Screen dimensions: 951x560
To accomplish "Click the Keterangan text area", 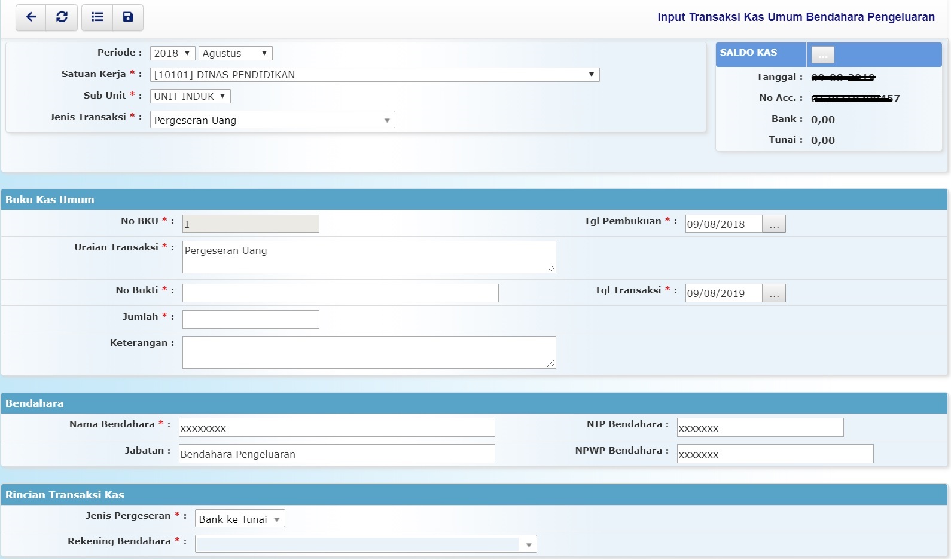I will [x=368, y=353].
